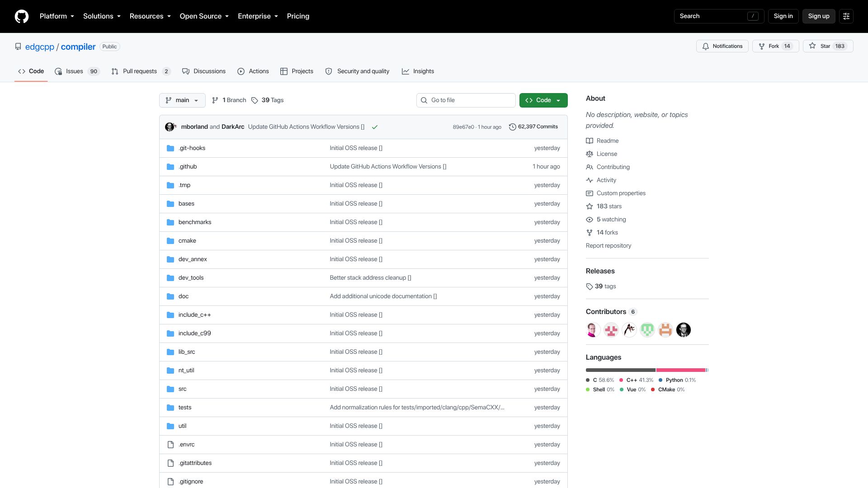This screenshot has height=488, width=868.
Task: Open the main branch selector dropdown
Action: click(182, 100)
